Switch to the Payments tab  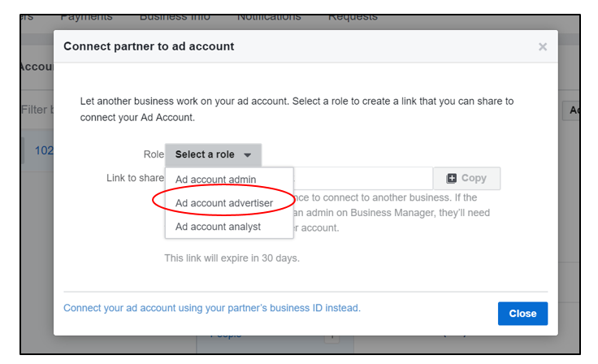coord(86,17)
